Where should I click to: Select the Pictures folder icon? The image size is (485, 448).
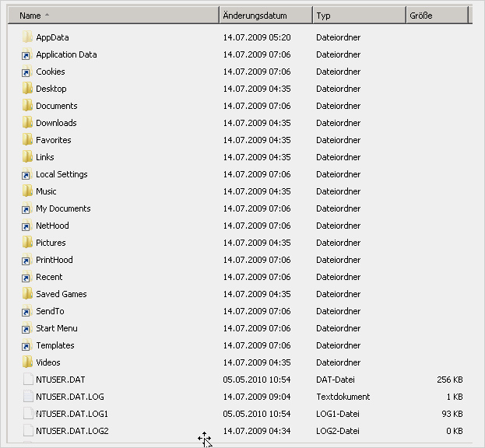tap(27, 243)
